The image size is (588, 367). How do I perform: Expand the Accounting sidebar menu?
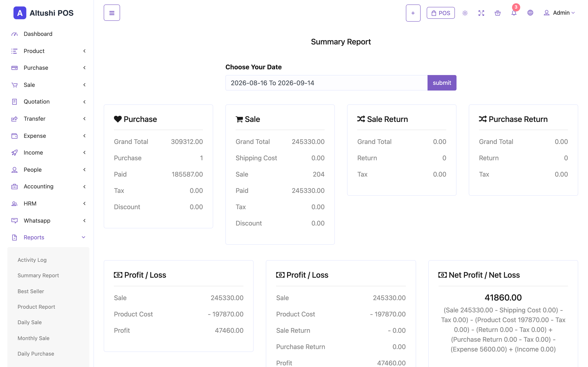pyautogui.click(x=48, y=186)
